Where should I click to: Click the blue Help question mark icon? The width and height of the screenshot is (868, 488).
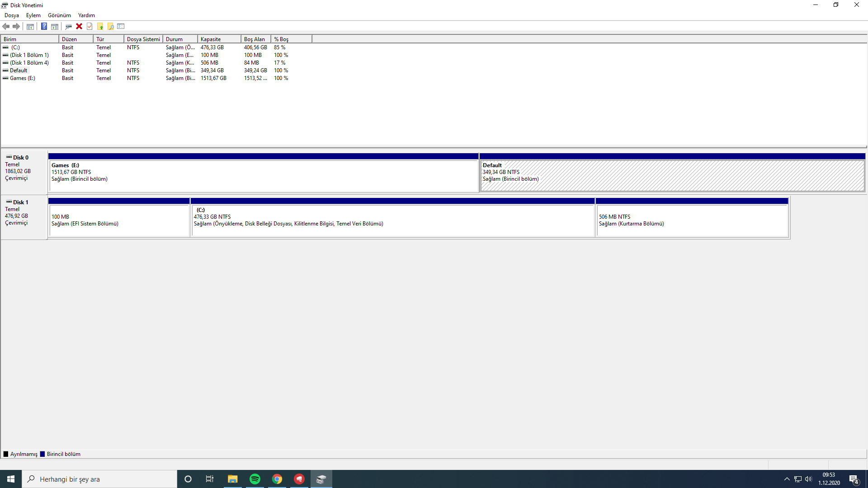click(x=44, y=26)
